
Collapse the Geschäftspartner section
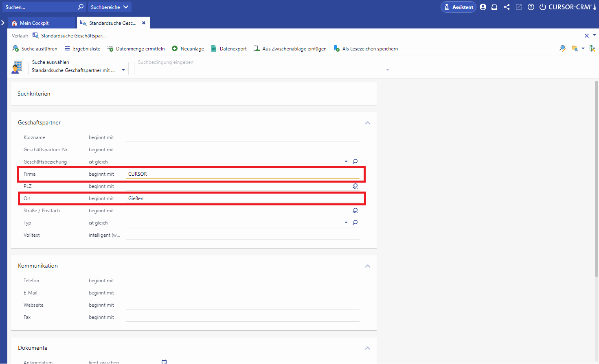click(x=368, y=123)
